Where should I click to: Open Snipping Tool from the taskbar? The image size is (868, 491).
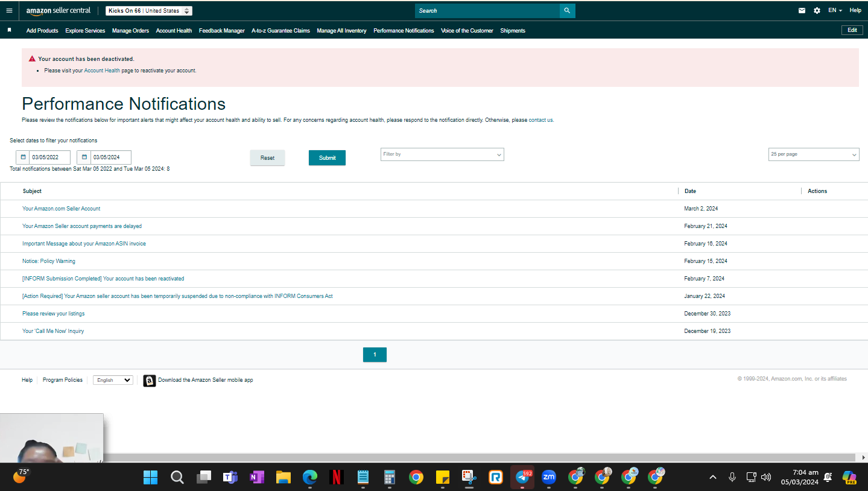(x=469, y=478)
